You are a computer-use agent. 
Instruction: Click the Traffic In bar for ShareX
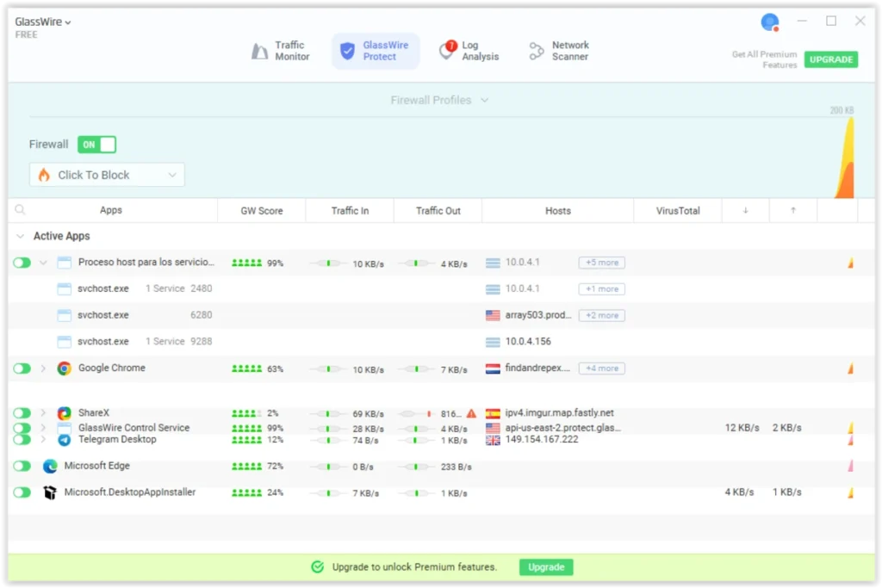pos(327,414)
